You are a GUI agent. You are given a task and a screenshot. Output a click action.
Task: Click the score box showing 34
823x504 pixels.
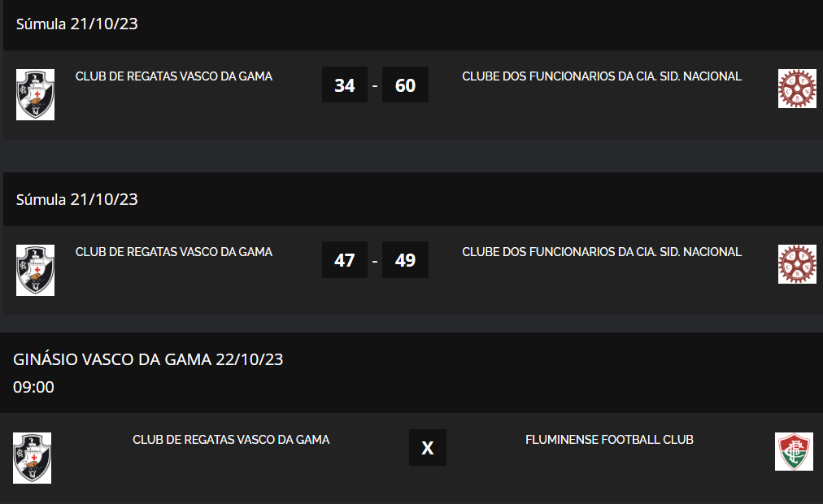[345, 85]
